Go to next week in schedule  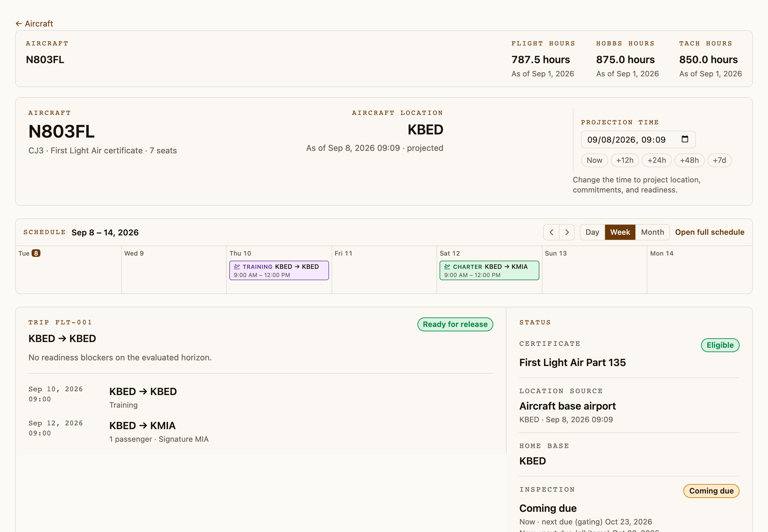(x=567, y=232)
